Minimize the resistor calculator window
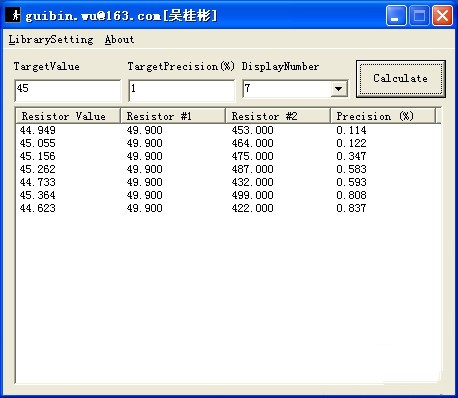The image size is (458, 398). click(396, 15)
